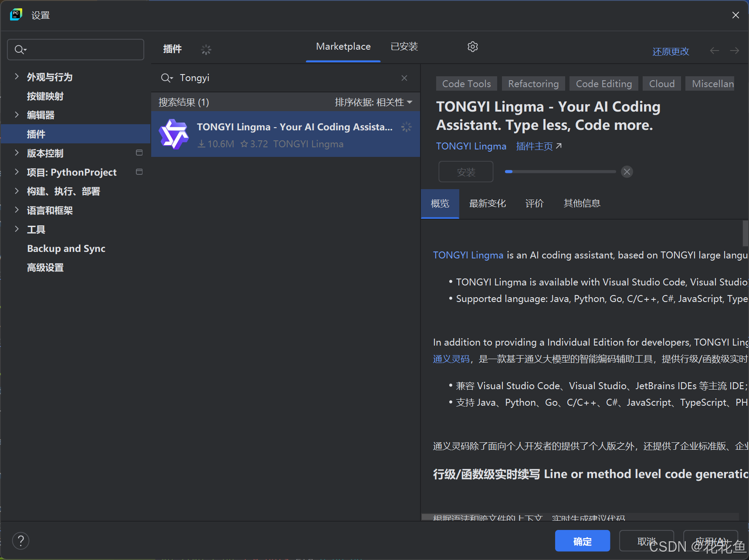Screen dimensions: 749x560
Task: Select the Backup and Sync item
Action: coord(66,248)
